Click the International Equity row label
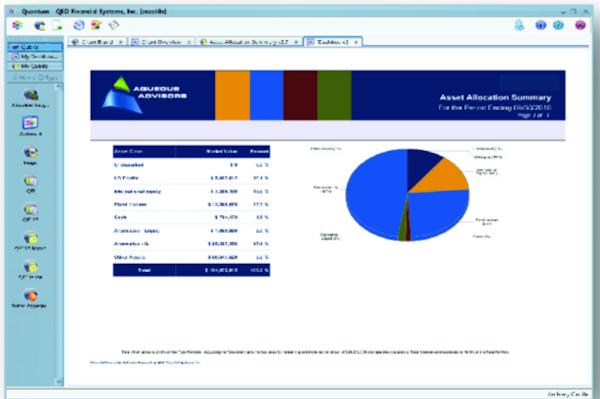 tap(137, 191)
